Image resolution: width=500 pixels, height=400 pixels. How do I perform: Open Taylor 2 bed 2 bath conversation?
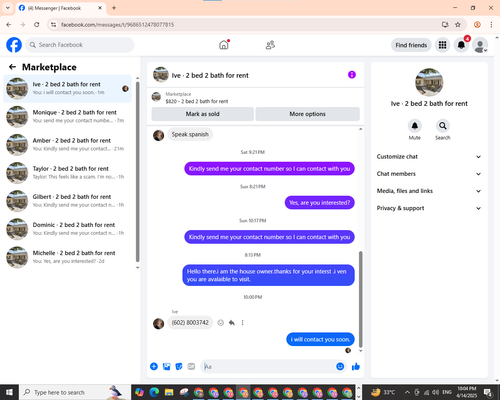click(x=67, y=173)
